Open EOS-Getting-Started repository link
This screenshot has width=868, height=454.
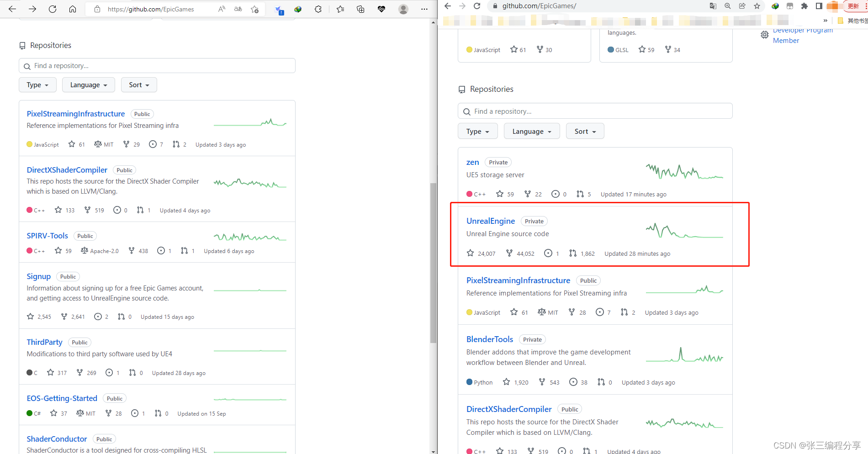click(x=62, y=398)
